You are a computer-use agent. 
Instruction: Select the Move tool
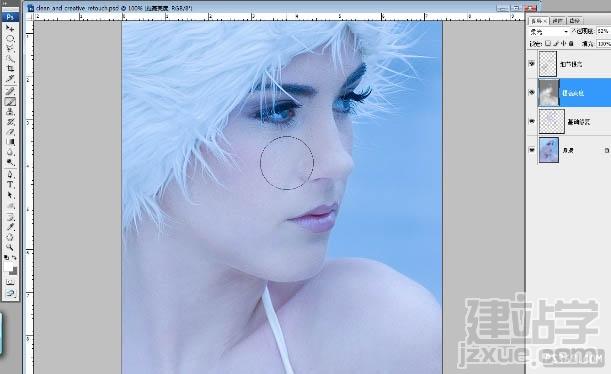point(10,28)
